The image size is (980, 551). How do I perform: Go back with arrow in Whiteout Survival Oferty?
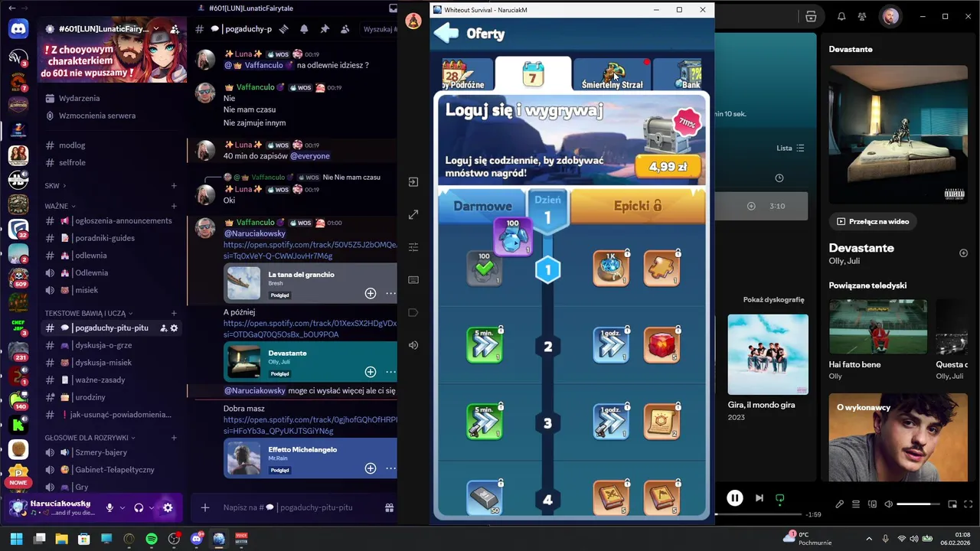point(446,33)
